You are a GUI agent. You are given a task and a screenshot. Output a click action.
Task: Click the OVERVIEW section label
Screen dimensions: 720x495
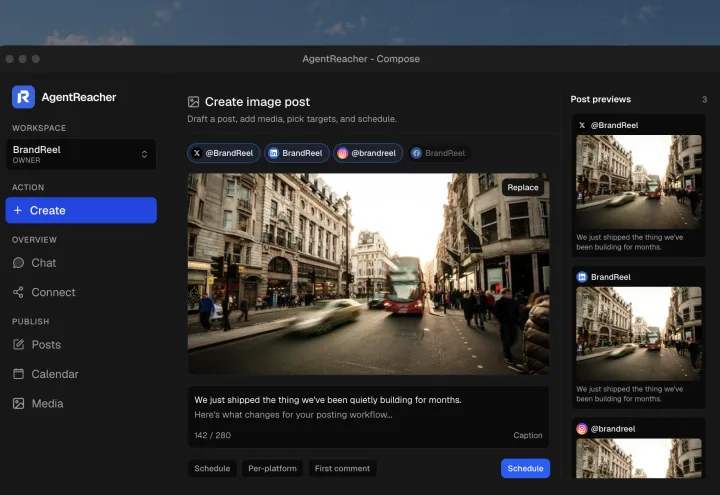click(34, 240)
